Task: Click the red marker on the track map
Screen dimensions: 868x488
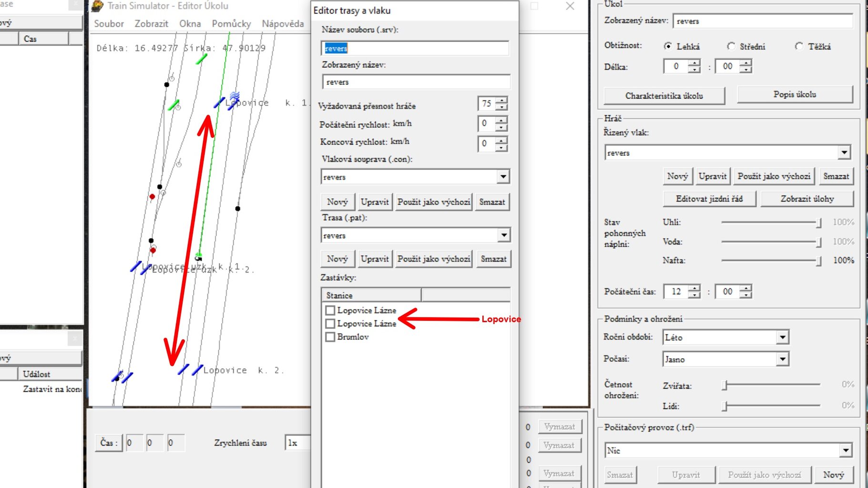Action: [x=152, y=196]
